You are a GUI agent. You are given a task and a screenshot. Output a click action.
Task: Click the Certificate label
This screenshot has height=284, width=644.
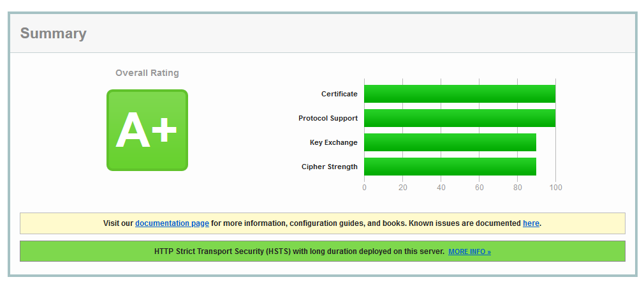[x=339, y=94]
